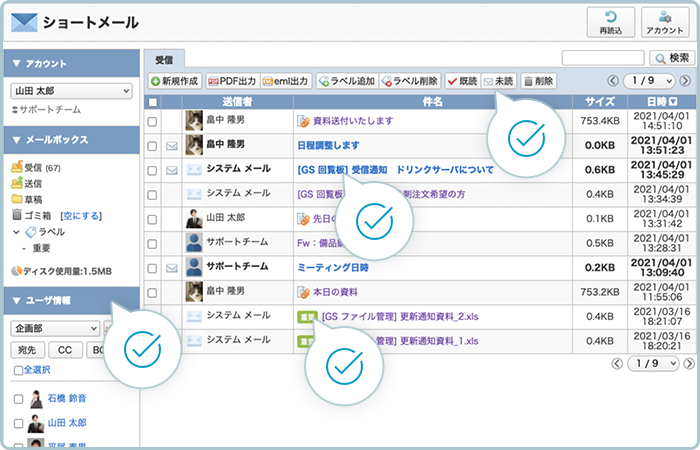The width and height of the screenshot is (700, 450).
Task: Click the reload (再読込) button
Action: [x=610, y=22]
